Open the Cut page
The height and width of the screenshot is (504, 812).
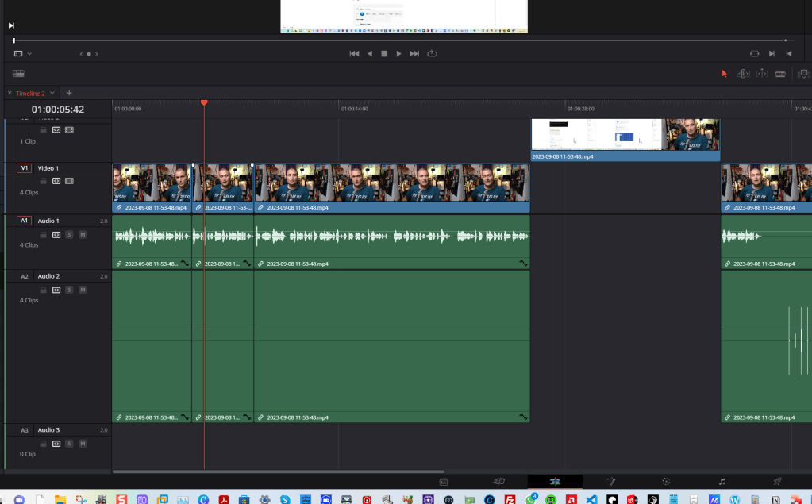click(499, 482)
